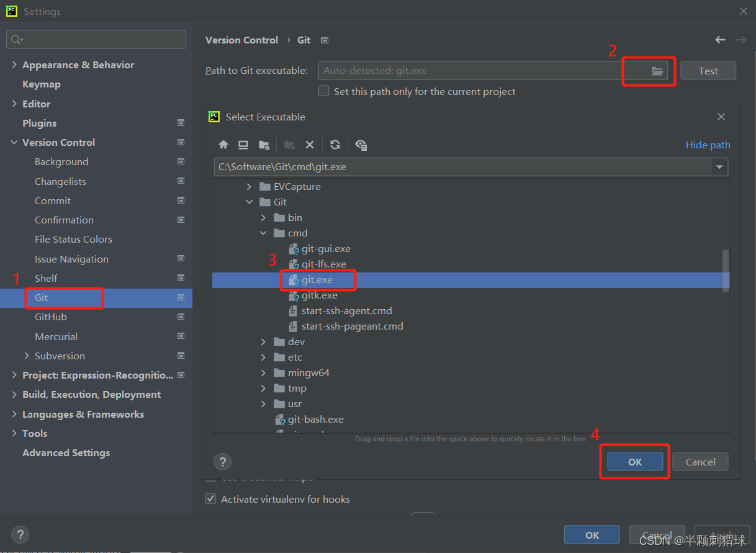Refresh the file tree in Select Executable dialog
This screenshot has height=553, width=756.
coord(335,145)
